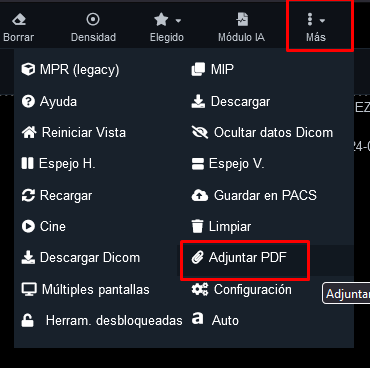This screenshot has width=370, height=368.
Task: Select Descargar Dicom menu item
Action: (81, 258)
